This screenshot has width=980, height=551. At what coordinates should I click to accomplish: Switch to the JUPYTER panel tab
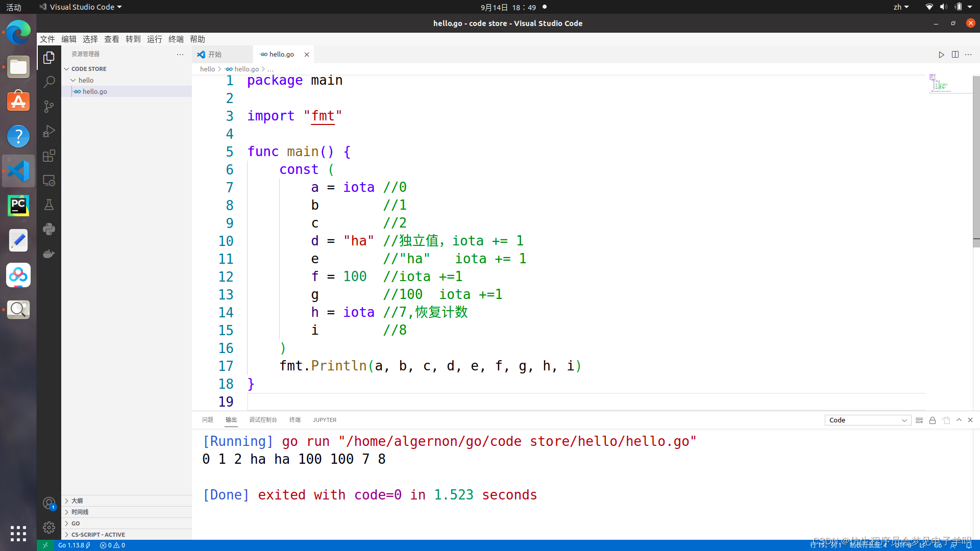tap(325, 420)
